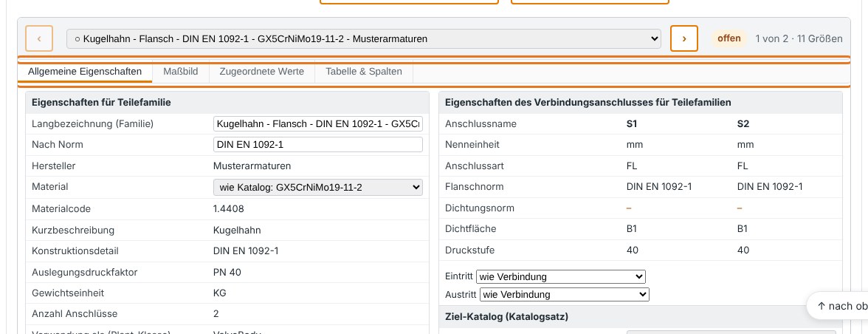This screenshot has width=868, height=334.
Task: Click the 'S1' column header
Action: 632,123
